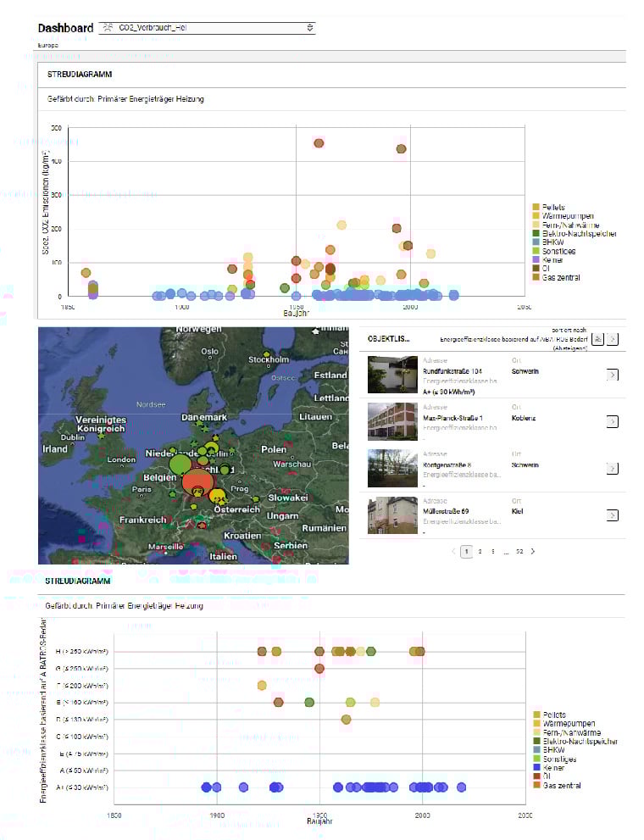This screenshot has width=644, height=840.
Task: Open details arrow for Max-Planck-Straße 1
Action: coord(613,421)
